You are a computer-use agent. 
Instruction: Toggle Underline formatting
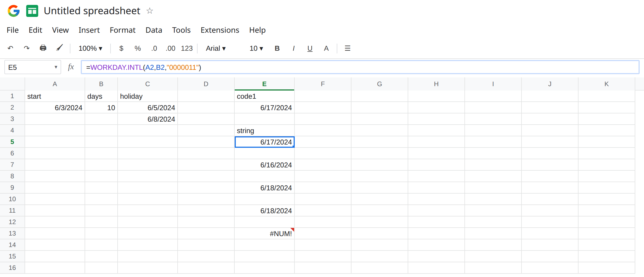(x=310, y=49)
